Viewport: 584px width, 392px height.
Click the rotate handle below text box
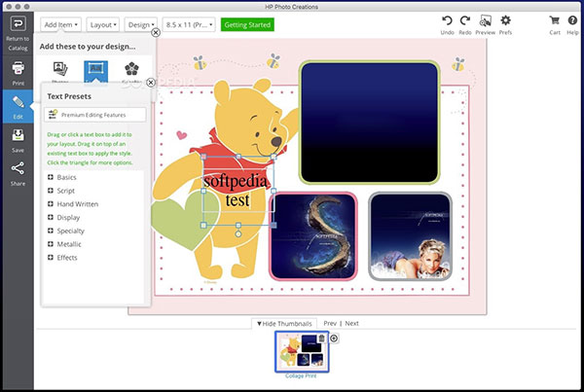click(x=238, y=234)
